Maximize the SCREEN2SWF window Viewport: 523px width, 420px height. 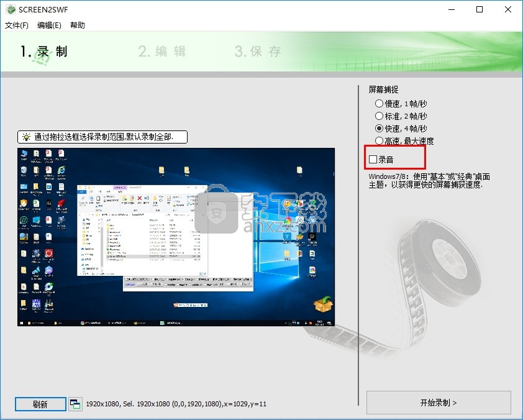coord(480,10)
